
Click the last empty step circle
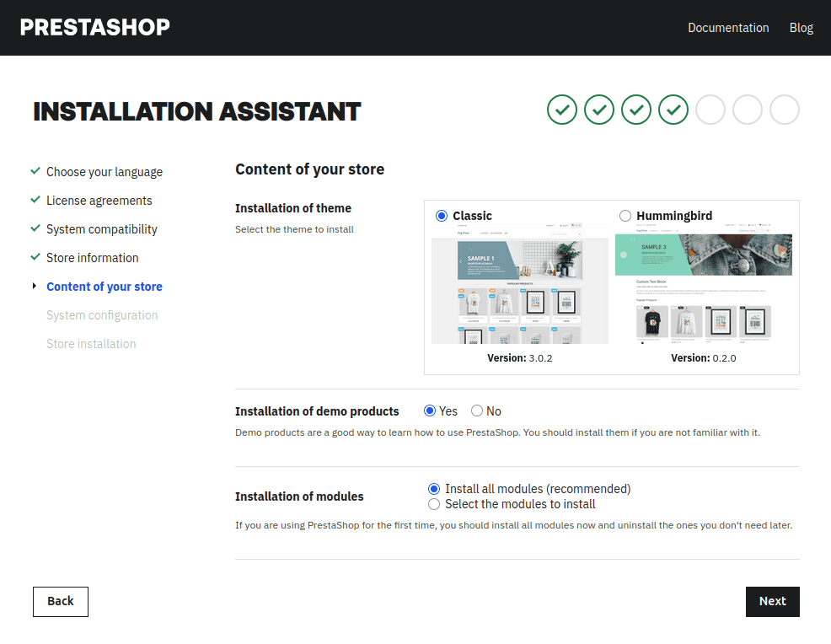(785, 110)
